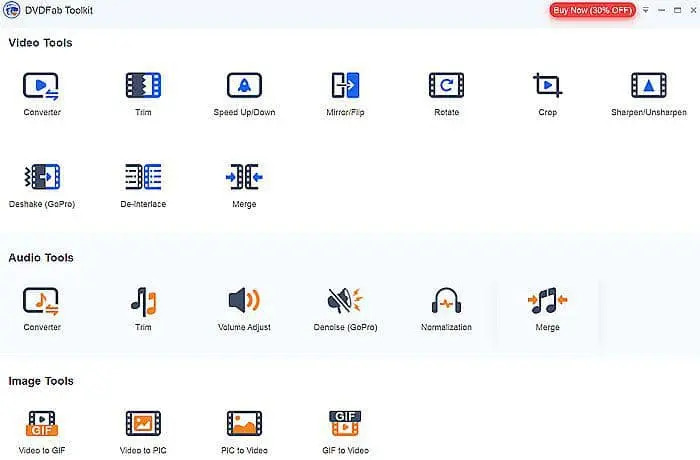The image size is (700, 460).
Task: Expand the title bar dropdown menu
Action: 645,10
